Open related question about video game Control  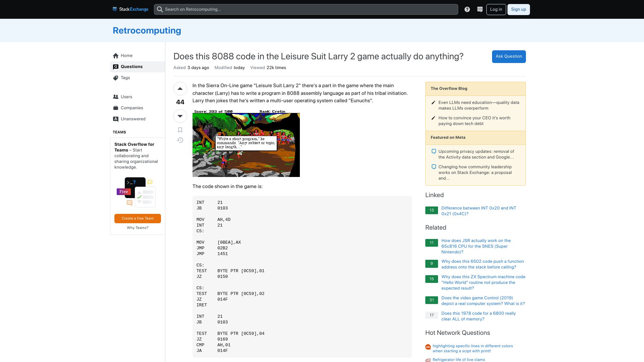coord(483,301)
